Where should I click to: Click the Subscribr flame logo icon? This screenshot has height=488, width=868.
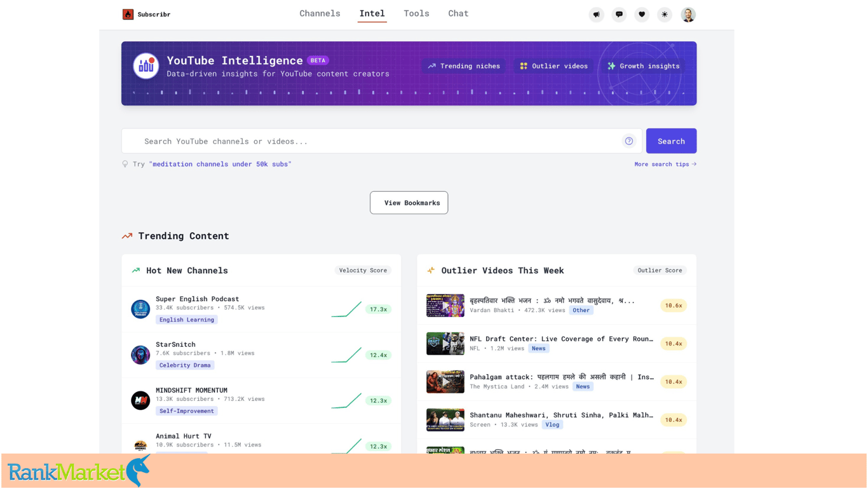[x=128, y=14]
